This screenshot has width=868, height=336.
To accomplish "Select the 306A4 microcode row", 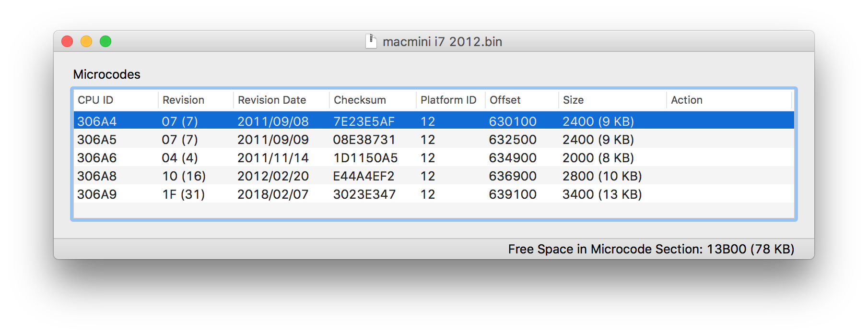I will (434, 121).
